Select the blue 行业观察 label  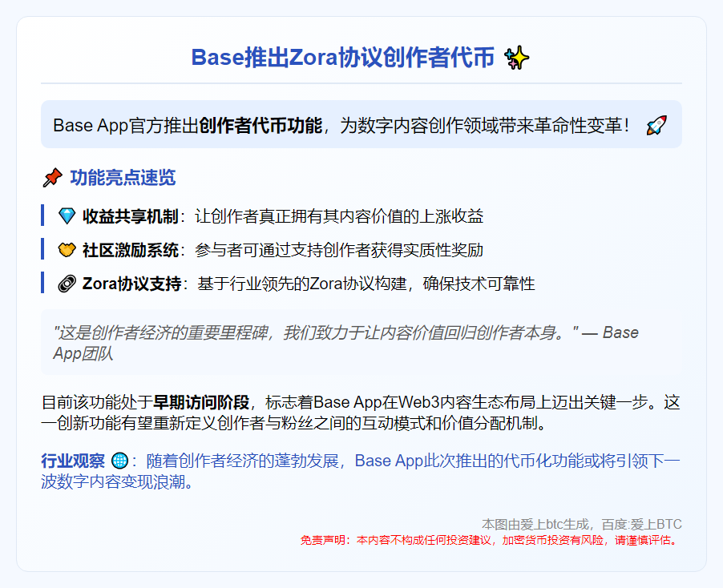coord(73,461)
